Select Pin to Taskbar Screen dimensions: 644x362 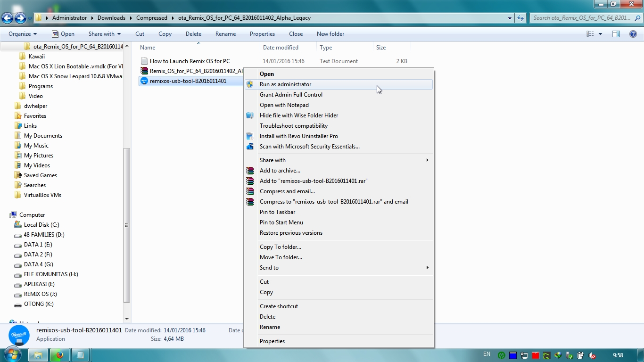tap(339, 212)
